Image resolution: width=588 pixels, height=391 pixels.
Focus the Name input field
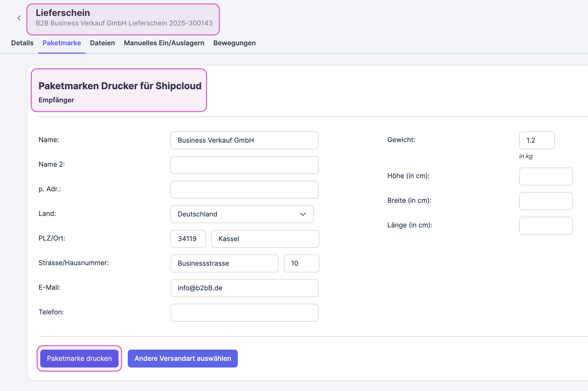[244, 140]
